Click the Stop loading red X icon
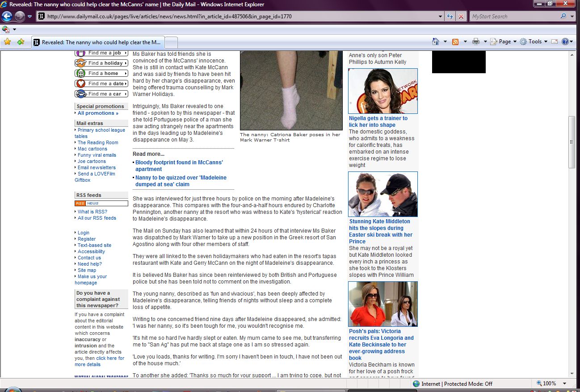This screenshot has height=392, width=580. [461, 17]
